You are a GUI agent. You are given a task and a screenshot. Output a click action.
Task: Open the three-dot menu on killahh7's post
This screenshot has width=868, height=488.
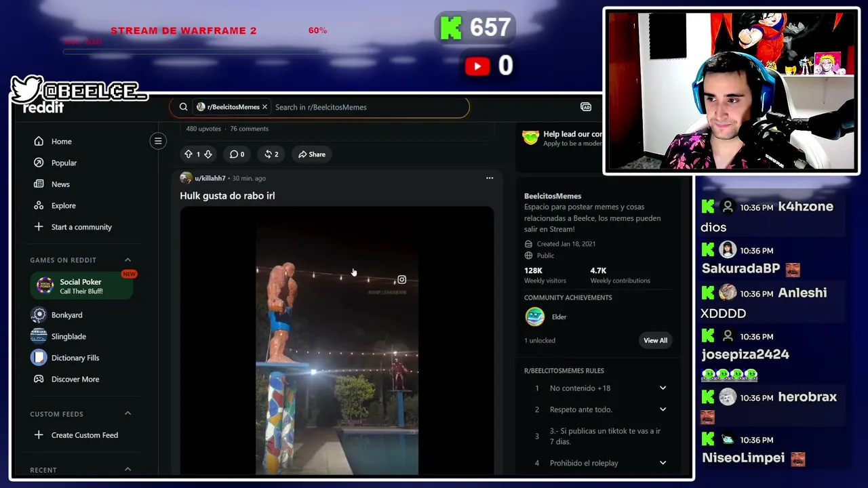[490, 178]
